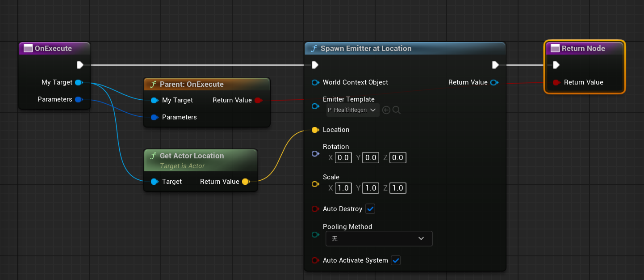Uncheck the Auto Destroy checkbox
Viewport: 644px width, 280px height.
pos(370,209)
